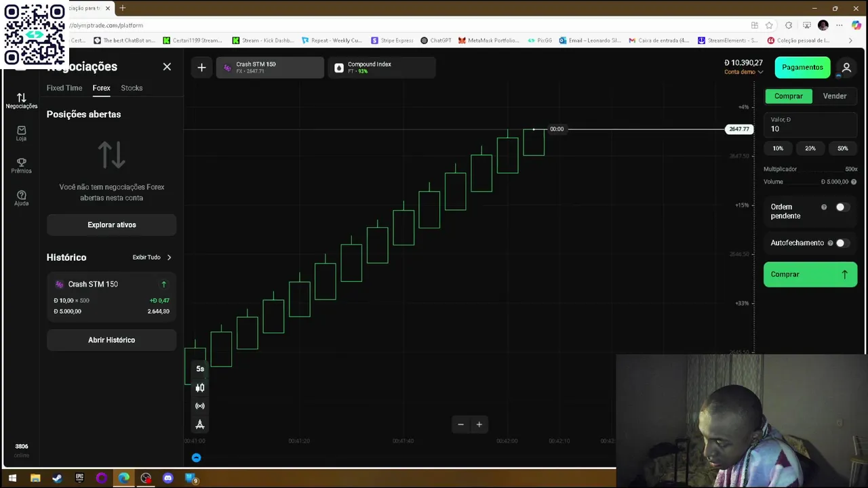
Task: Select the Comprar side tab
Action: pyautogui.click(x=789, y=96)
